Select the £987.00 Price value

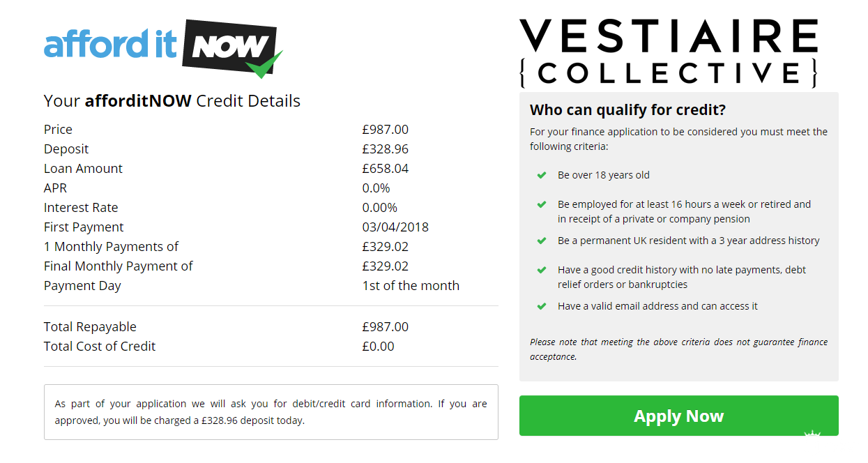385,130
